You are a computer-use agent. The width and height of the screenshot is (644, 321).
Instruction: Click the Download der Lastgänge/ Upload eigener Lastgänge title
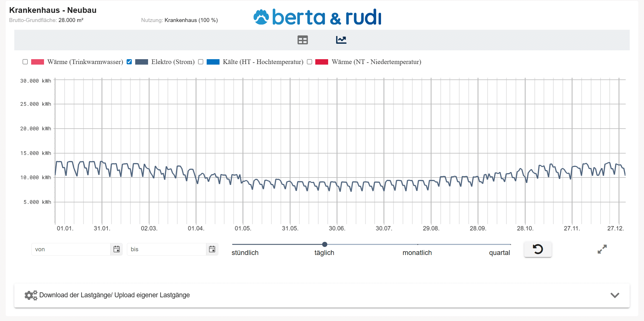click(x=114, y=295)
